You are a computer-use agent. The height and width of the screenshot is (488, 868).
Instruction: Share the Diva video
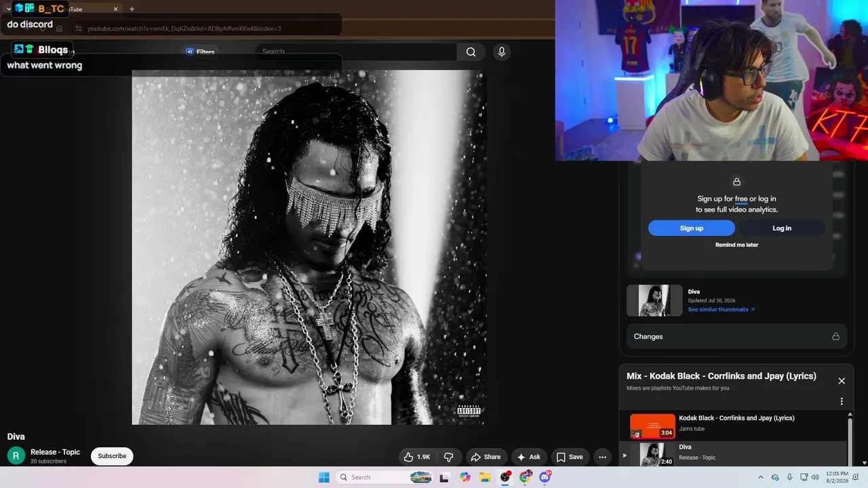point(486,457)
